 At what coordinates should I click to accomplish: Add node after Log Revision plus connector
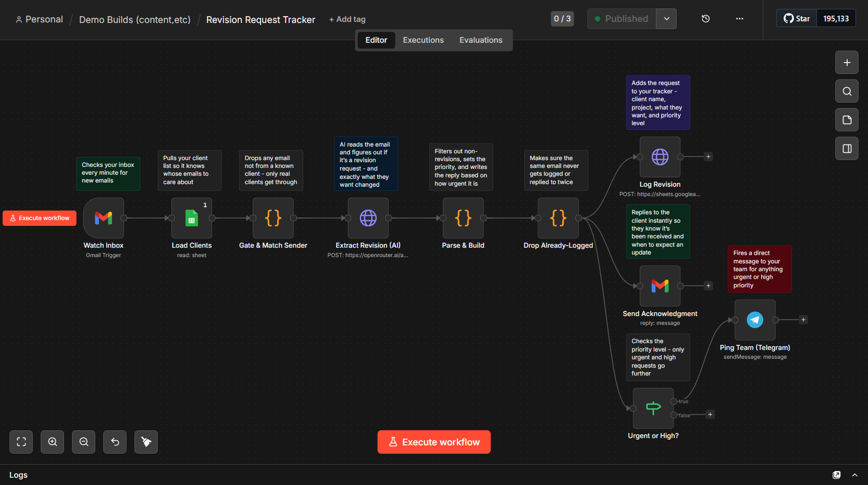tap(708, 156)
